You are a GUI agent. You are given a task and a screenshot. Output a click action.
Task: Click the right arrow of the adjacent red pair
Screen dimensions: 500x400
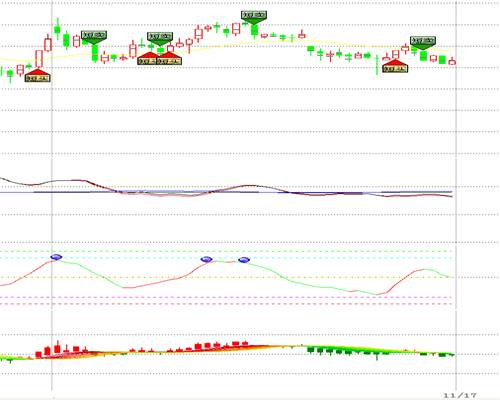[x=169, y=58]
